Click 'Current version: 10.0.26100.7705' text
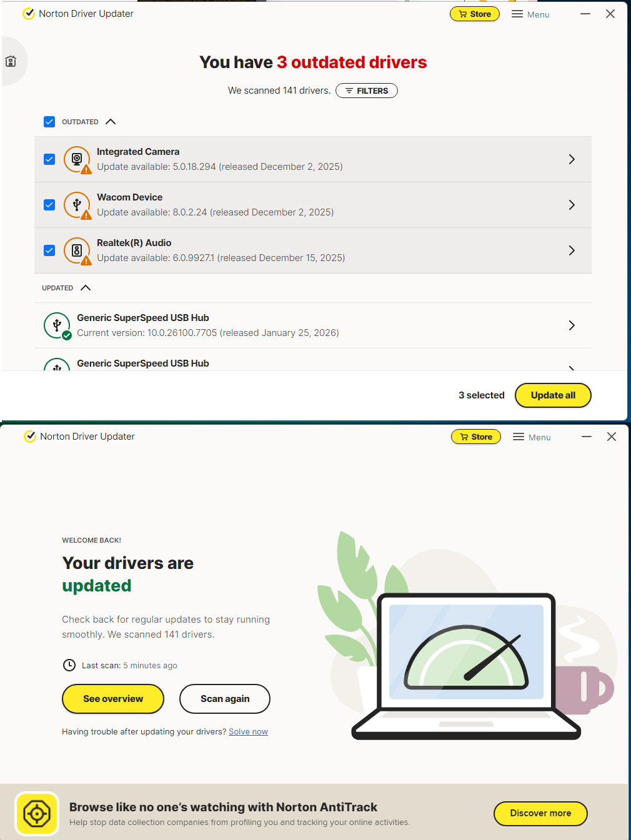Image resolution: width=631 pixels, height=840 pixels. click(x=147, y=333)
